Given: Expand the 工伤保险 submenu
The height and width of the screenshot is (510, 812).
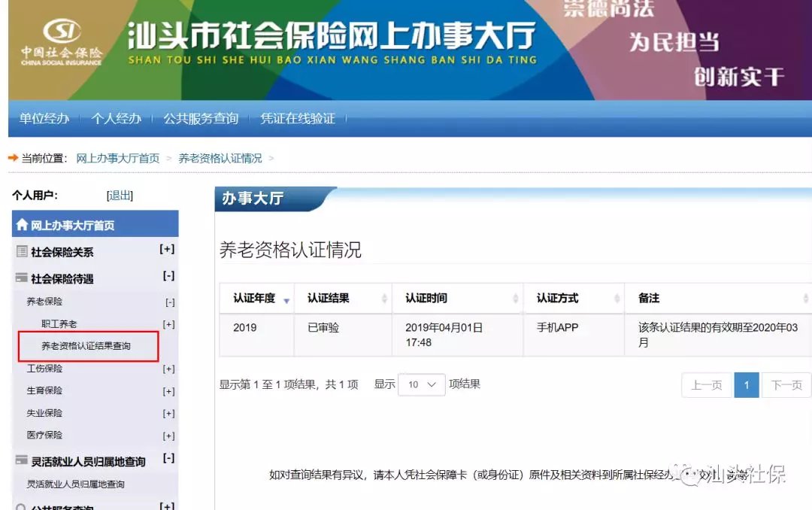Looking at the screenshot, I should point(168,369).
